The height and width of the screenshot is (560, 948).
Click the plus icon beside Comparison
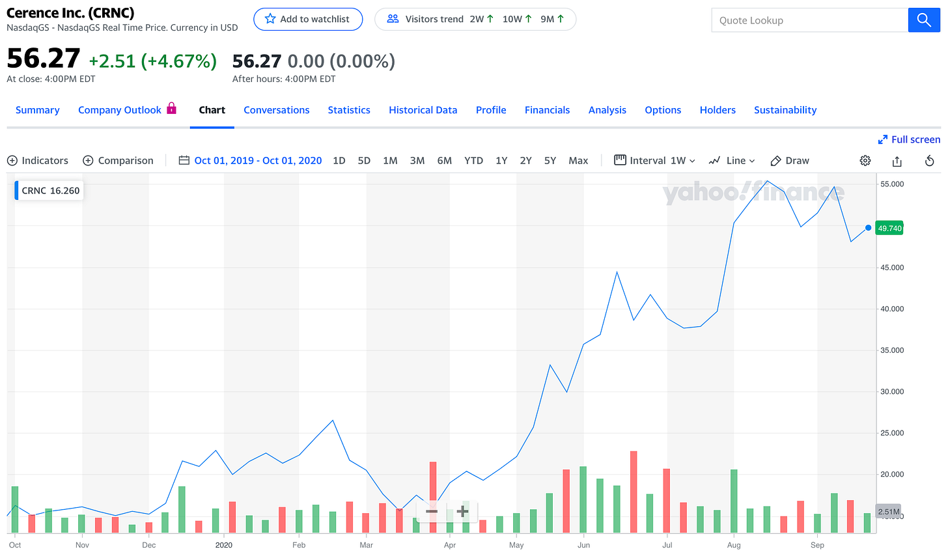click(89, 160)
